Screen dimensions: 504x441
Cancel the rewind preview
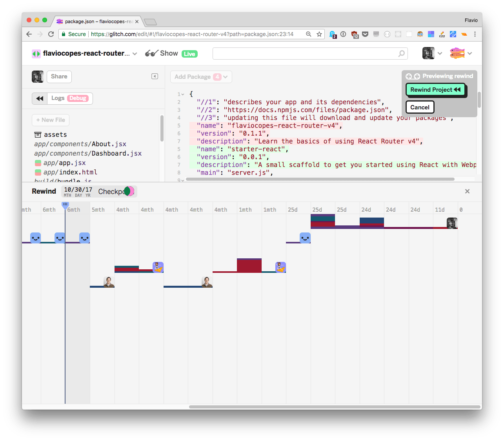(x=420, y=107)
